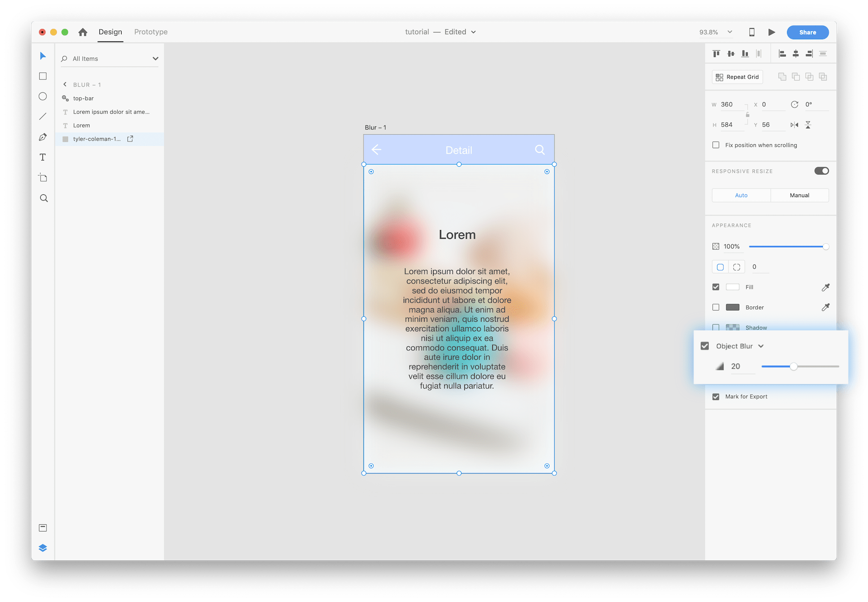Enable Fix position when scrolling
This screenshot has height=602, width=868.
(716, 145)
